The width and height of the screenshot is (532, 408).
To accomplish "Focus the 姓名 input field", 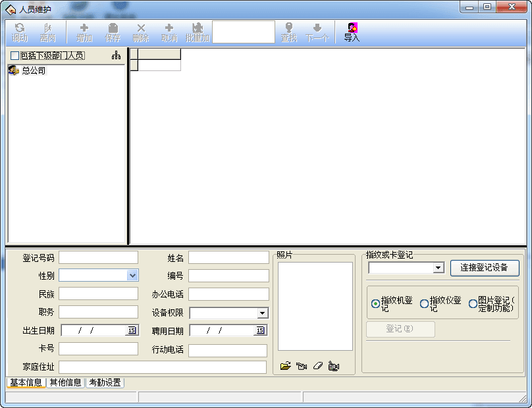I will point(228,257).
